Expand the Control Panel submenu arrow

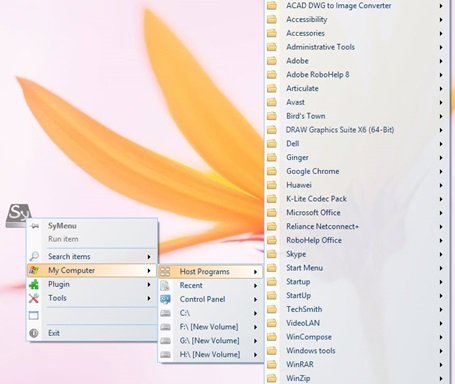click(255, 300)
